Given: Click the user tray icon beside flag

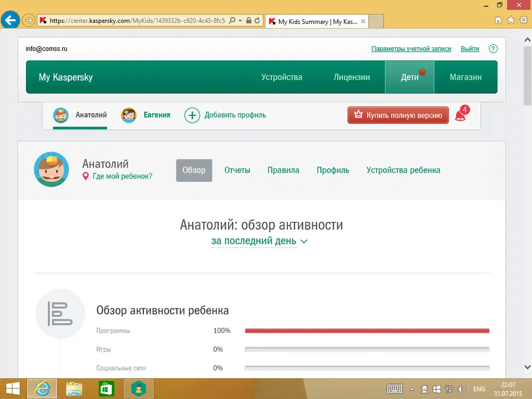Looking at the screenshot, I should pos(424,389).
